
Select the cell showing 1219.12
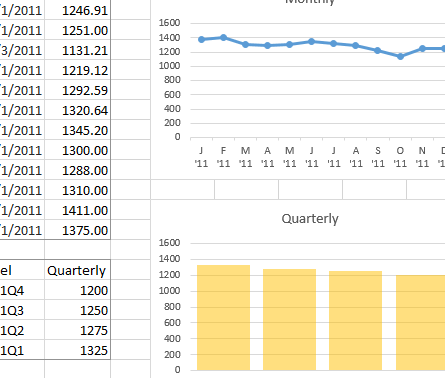pos(77,70)
